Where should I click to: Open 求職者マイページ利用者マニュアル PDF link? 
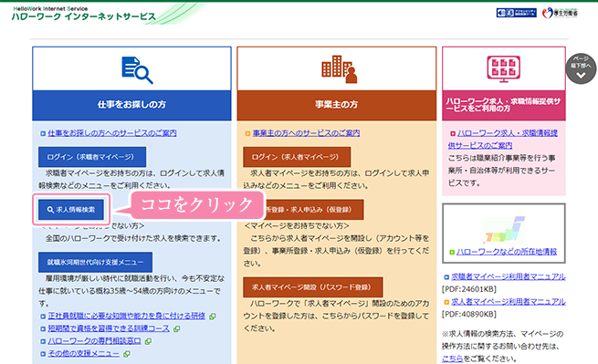click(509, 276)
